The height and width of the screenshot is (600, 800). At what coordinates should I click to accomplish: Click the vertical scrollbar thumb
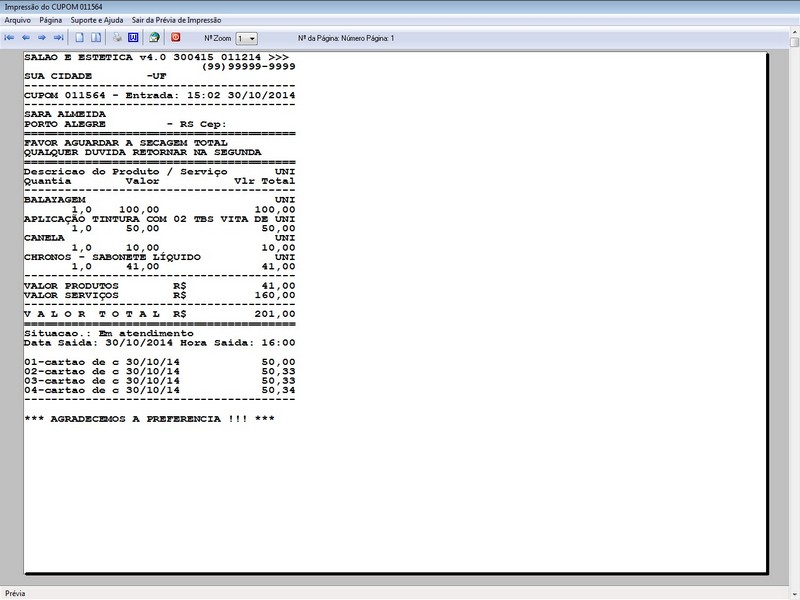point(794,42)
